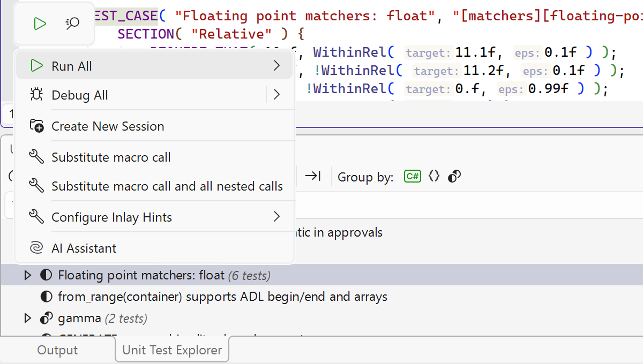Toggle Group by namespace braces button
Screen dimensions: 643x364
[434, 177]
